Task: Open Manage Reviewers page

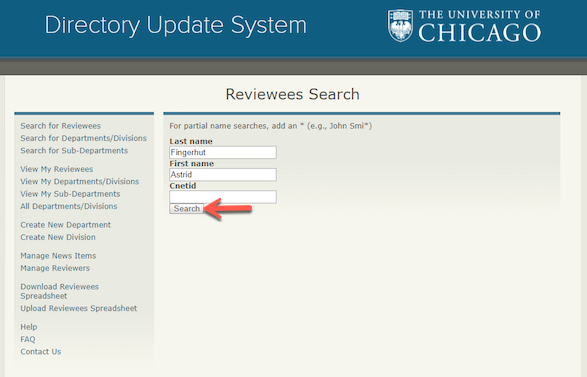Action: pos(55,268)
